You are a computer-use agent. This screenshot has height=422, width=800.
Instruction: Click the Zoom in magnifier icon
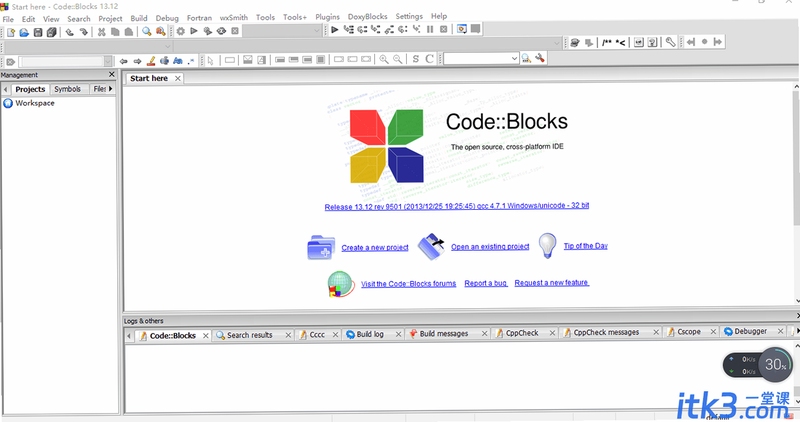coord(384,59)
